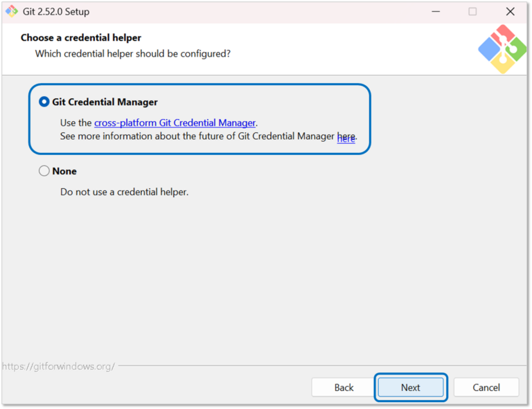
Task: Open the cross-platform Git Credential Manager link
Action: (175, 123)
